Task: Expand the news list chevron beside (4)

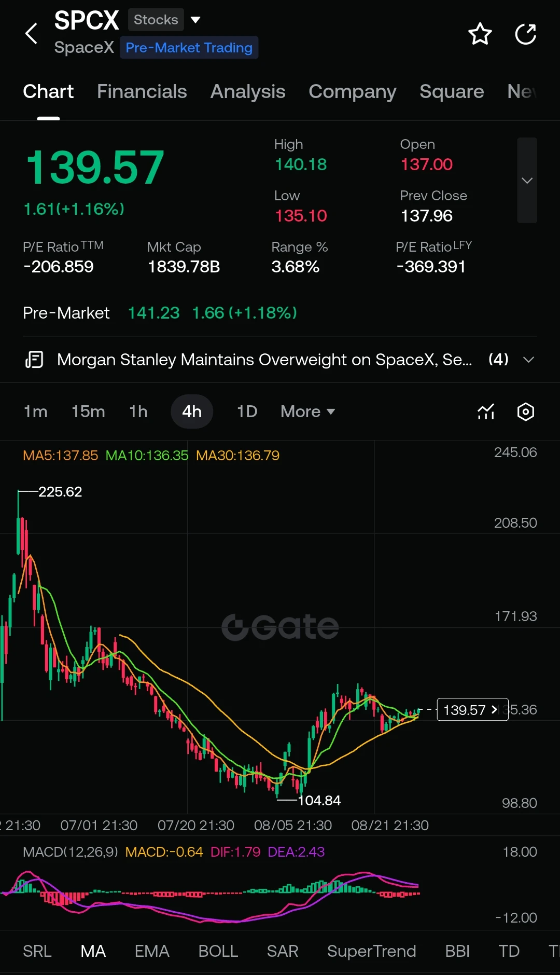Action: click(528, 360)
